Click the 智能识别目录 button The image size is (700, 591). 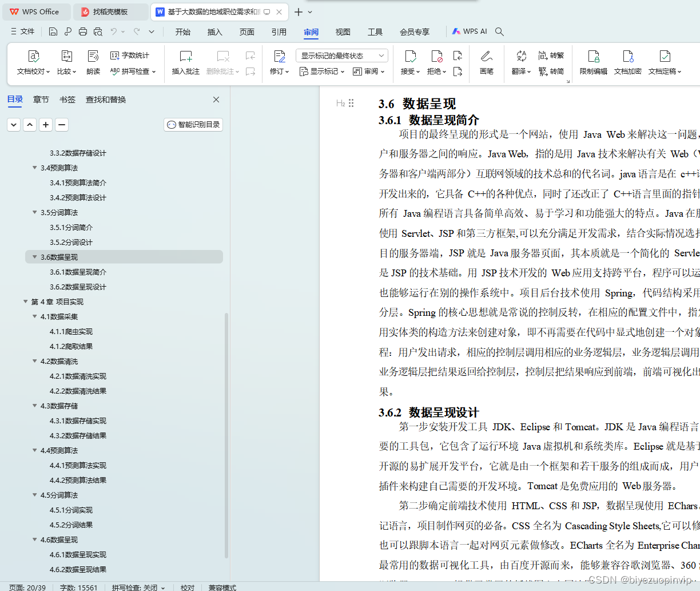[193, 124]
